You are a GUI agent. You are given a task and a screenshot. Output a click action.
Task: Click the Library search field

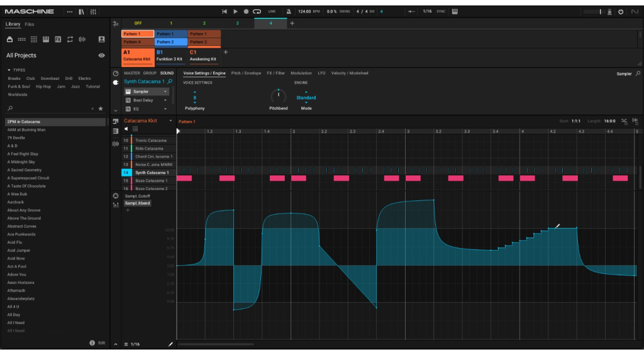52,109
